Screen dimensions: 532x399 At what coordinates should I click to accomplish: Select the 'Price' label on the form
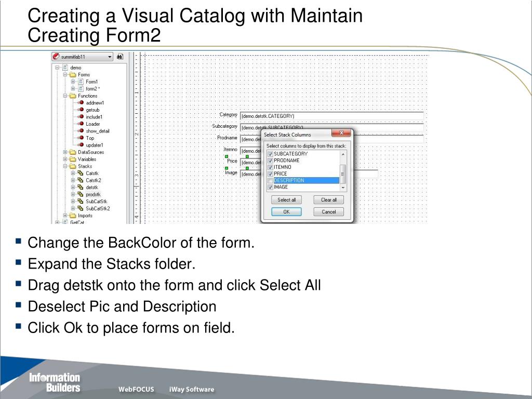click(232, 161)
